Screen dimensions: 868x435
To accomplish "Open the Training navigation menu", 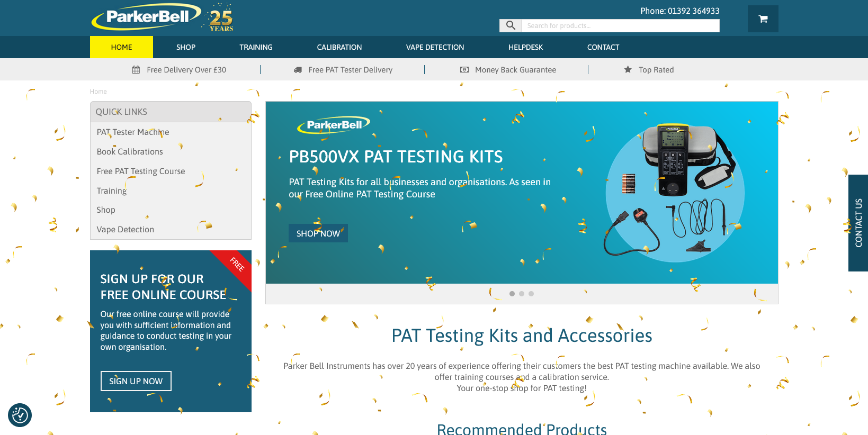I will click(256, 47).
